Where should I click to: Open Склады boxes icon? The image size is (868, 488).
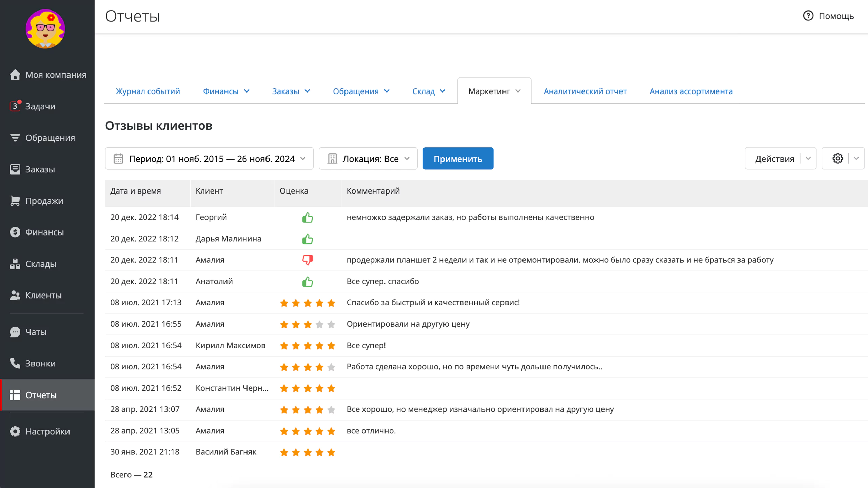click(x=15, y=264)
